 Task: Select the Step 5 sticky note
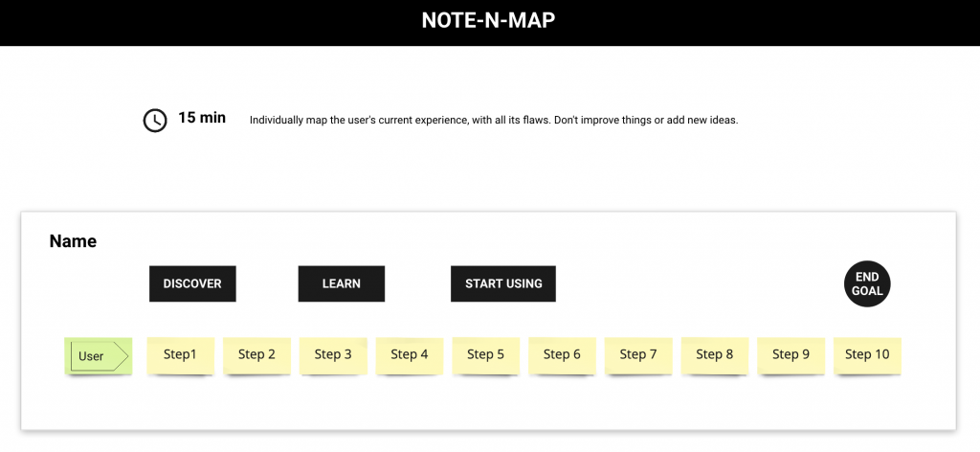coord(485,355)
